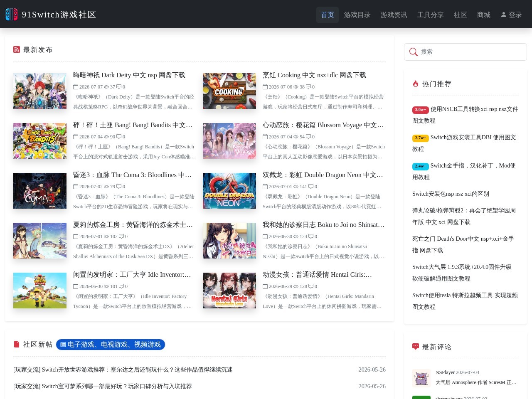
Task: Open 双截龙：彩虹 title link
Action: pyautogui.click(x=323, y=175)
